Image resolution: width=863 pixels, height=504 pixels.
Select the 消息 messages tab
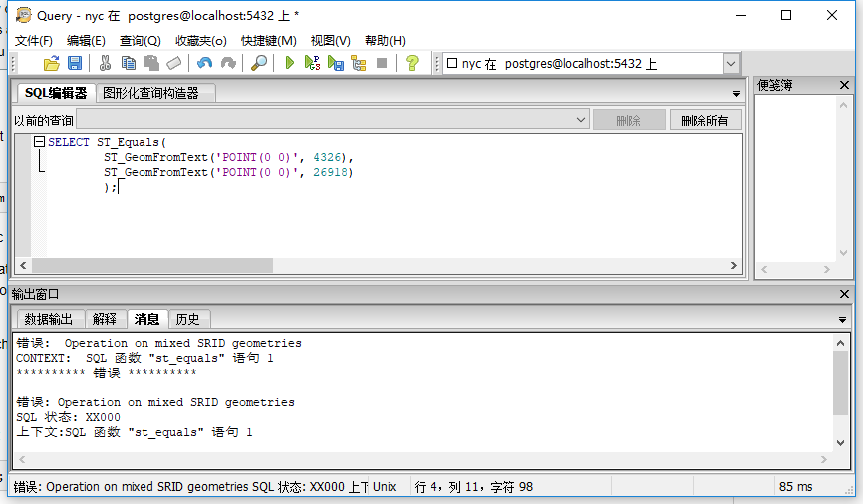click(146, 318)
